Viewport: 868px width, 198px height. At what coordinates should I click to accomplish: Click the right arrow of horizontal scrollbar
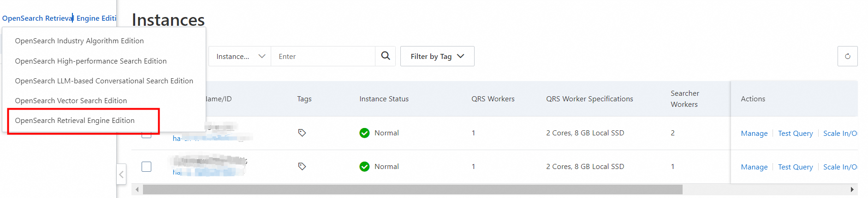[852, 190]
